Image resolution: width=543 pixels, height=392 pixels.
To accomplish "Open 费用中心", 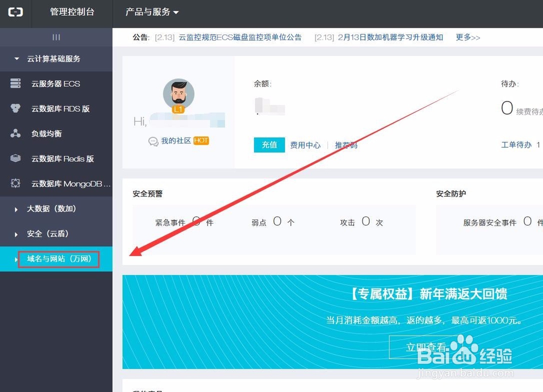I will pos(305,145).
